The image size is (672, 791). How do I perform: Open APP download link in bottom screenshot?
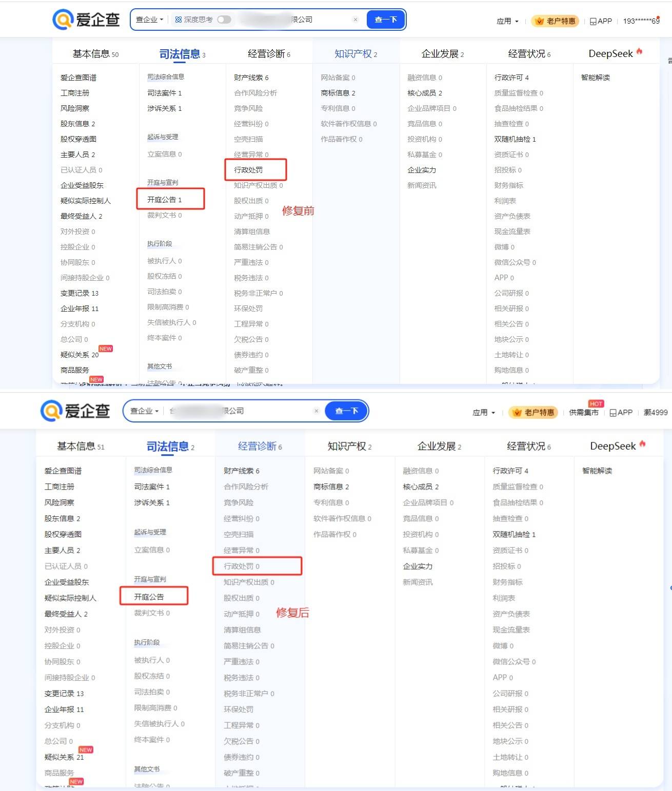pyautogui.click(x=621, y=412)
